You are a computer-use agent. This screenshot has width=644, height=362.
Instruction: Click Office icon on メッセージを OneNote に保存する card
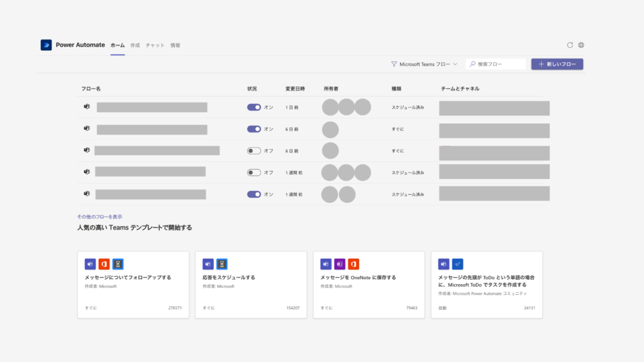point(353,264)
